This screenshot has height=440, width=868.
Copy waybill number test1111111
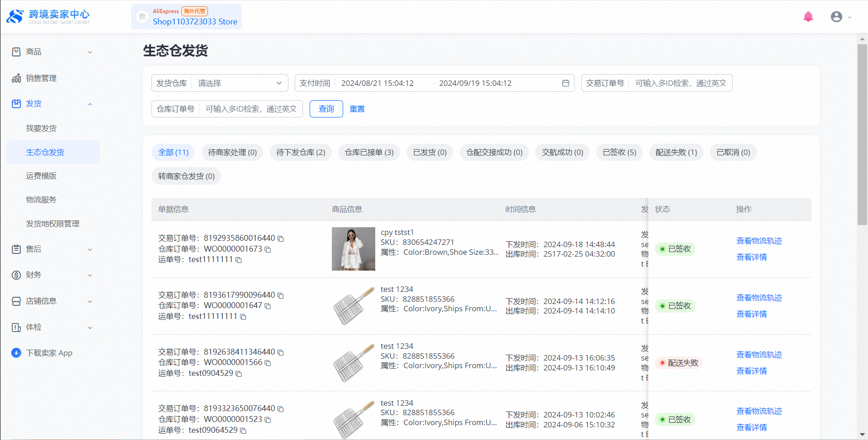239,260
